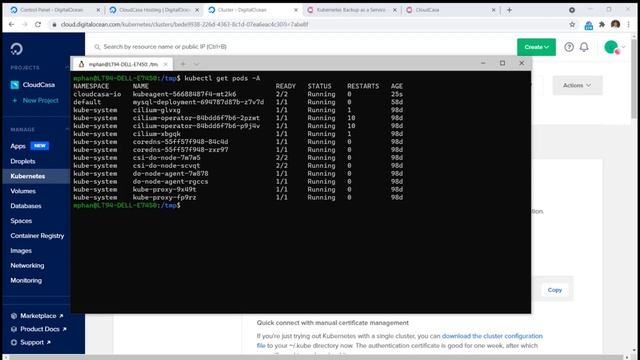Switch to CloudCasa Hosting browser tab

pyautogui.click(x=154, y=10)
